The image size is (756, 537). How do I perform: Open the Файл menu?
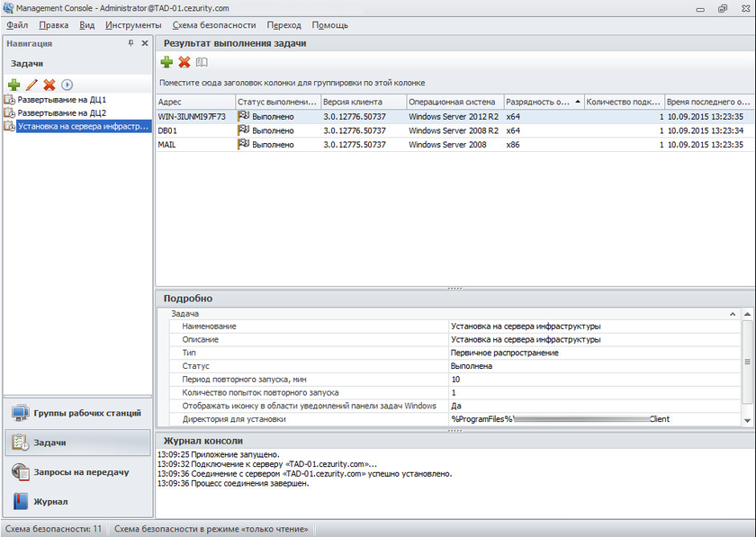click(x=17, y=25)
